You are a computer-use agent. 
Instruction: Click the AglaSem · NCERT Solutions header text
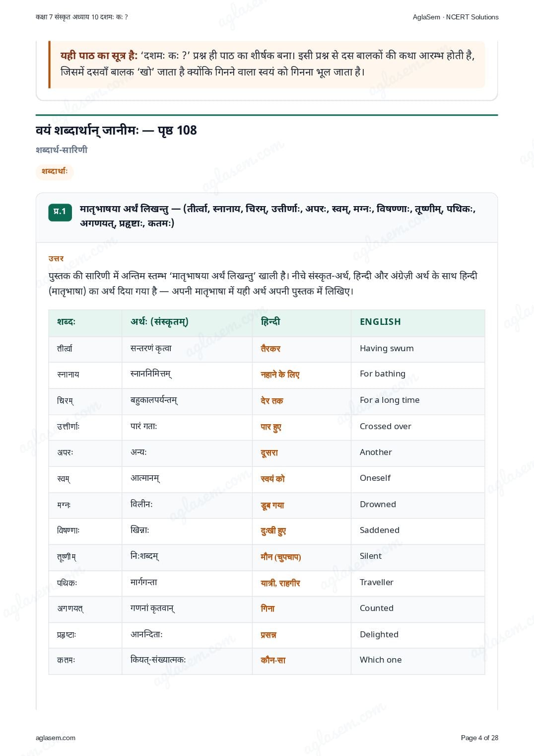pyautogui.click(x=456, y=17)
